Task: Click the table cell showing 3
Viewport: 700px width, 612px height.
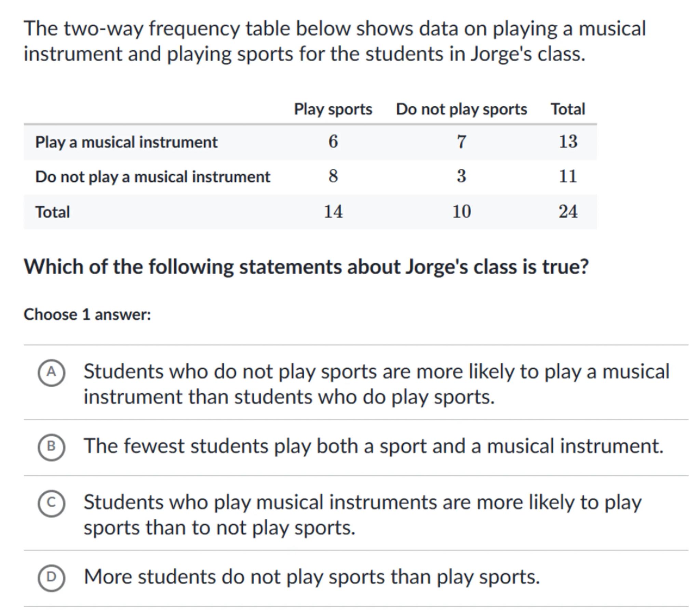Action: (461, 176)
